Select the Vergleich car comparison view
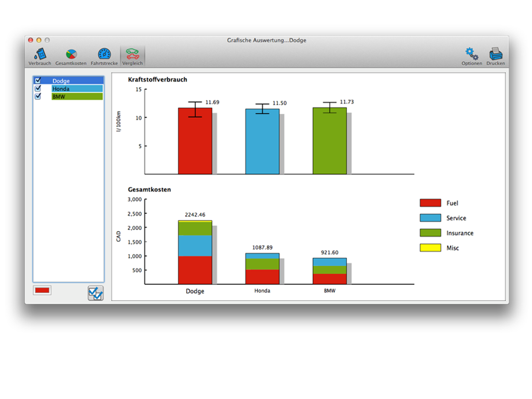The width and height of the screenshot is (532, 399). [x=132, y=56]
